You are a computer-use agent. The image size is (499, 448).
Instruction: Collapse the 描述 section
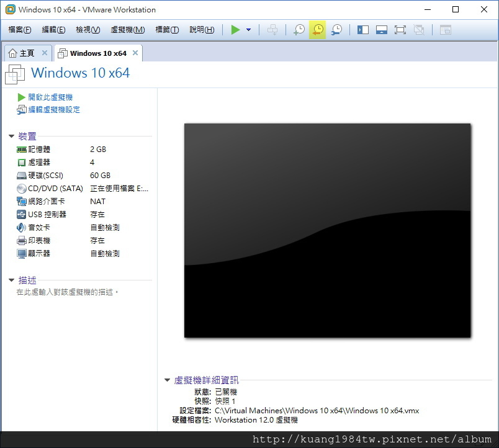click(11, 280)
